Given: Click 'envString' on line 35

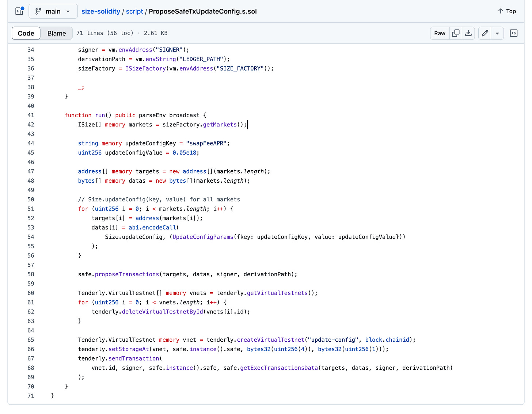Looking at the screenshot, I should tap(161, 59).
